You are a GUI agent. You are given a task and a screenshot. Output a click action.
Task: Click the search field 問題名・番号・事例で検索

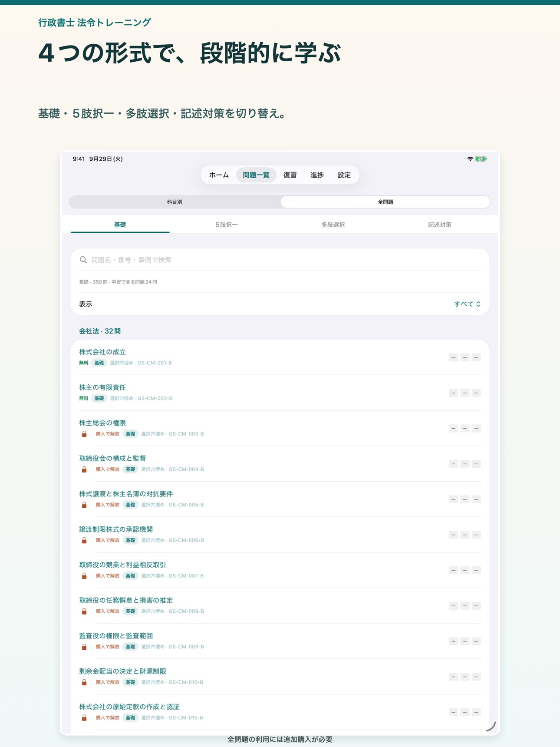[280, 260]
